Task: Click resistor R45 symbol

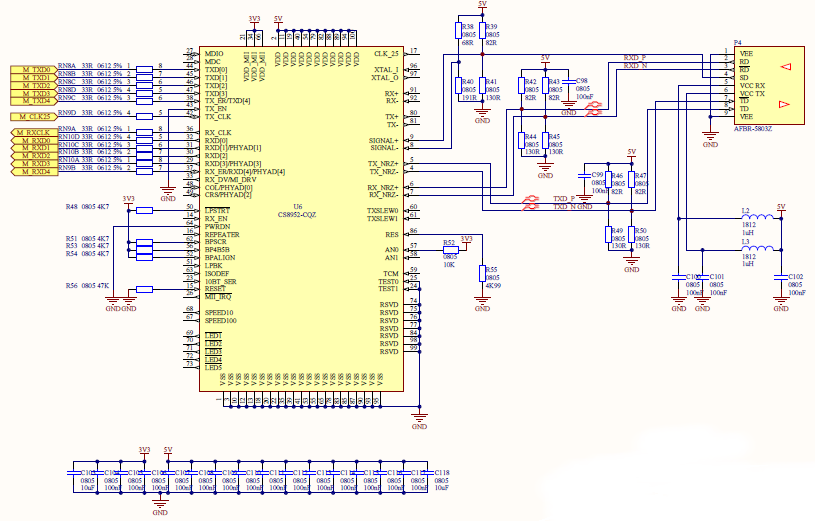Action: click(545, 140)
